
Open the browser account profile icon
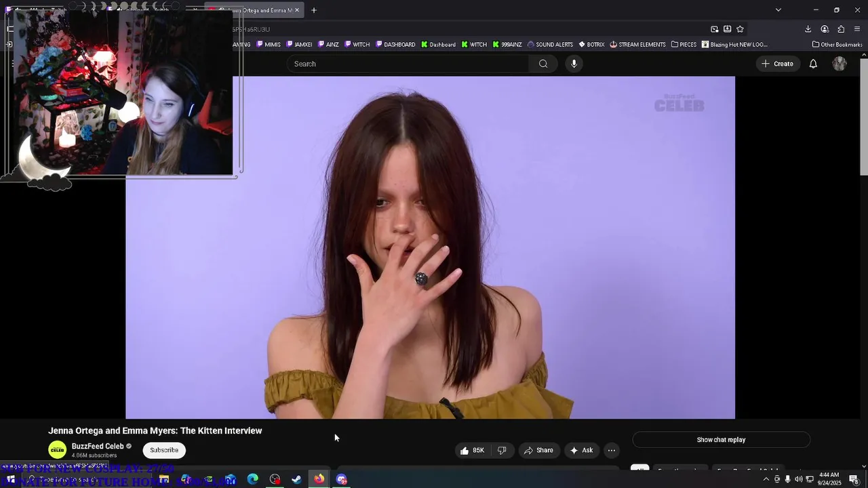(825, 29)
